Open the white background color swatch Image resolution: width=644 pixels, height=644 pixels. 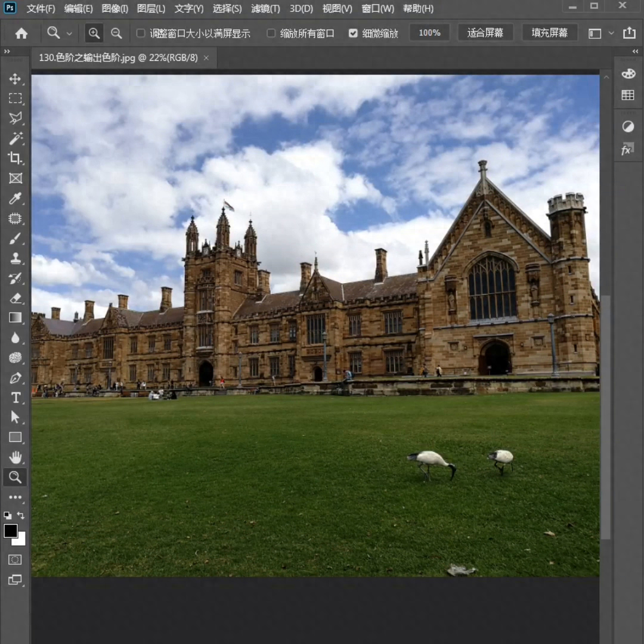[20, 540]
